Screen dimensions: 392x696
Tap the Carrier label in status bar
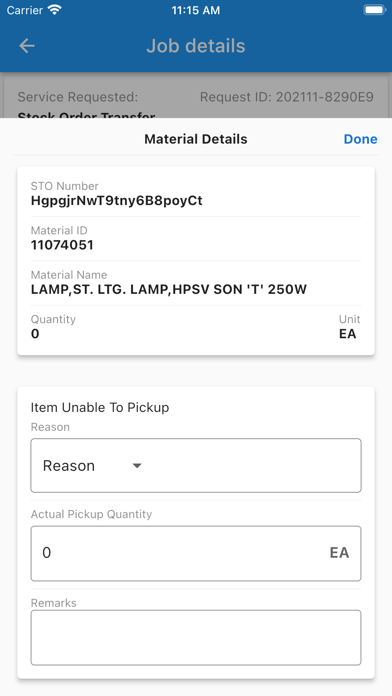(x=24, y=10)
